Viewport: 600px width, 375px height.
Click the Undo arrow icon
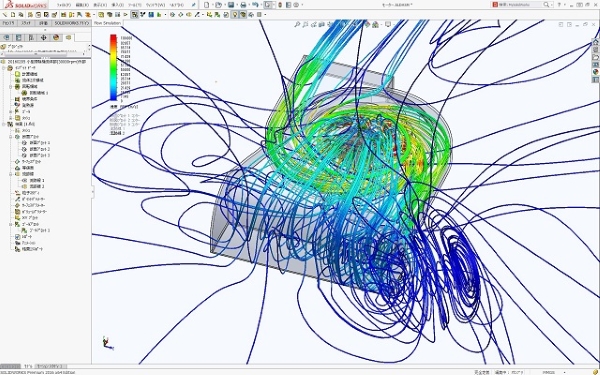click(255, 5)
